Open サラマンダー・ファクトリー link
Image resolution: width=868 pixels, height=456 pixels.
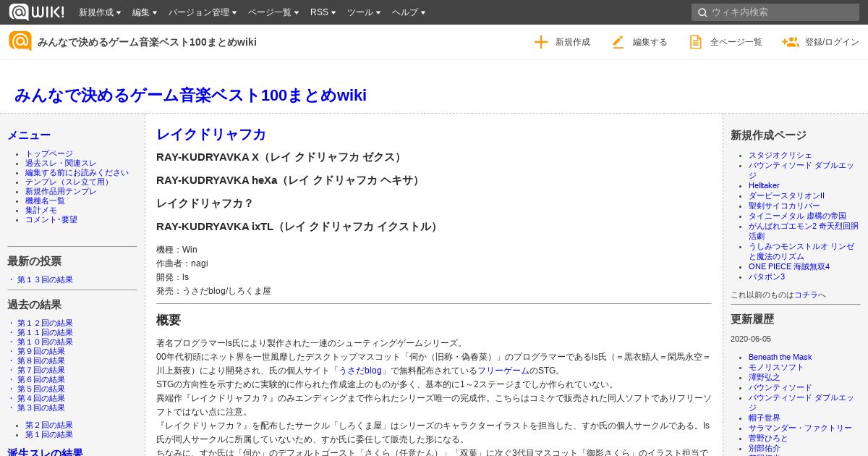coord(800,428)
